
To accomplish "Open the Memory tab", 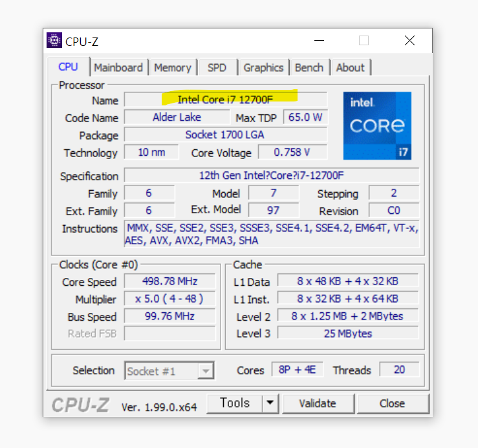I will [x=173, y=67].
